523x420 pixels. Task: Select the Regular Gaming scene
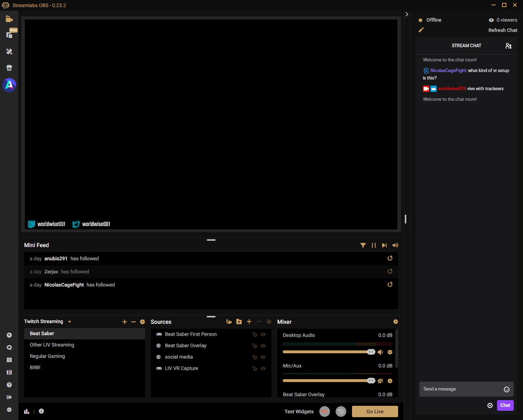click(x=84, y=356)
